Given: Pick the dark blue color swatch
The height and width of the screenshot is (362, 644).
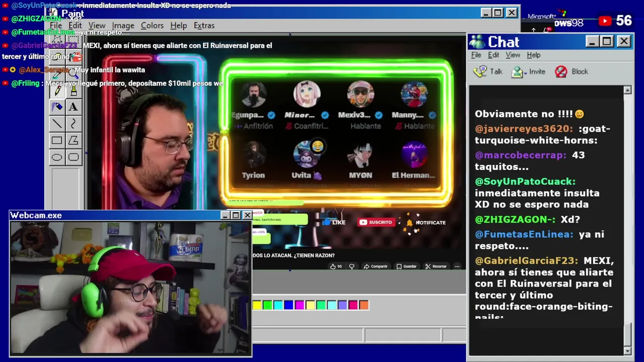Looking at the screenshot, I should 289,305.
